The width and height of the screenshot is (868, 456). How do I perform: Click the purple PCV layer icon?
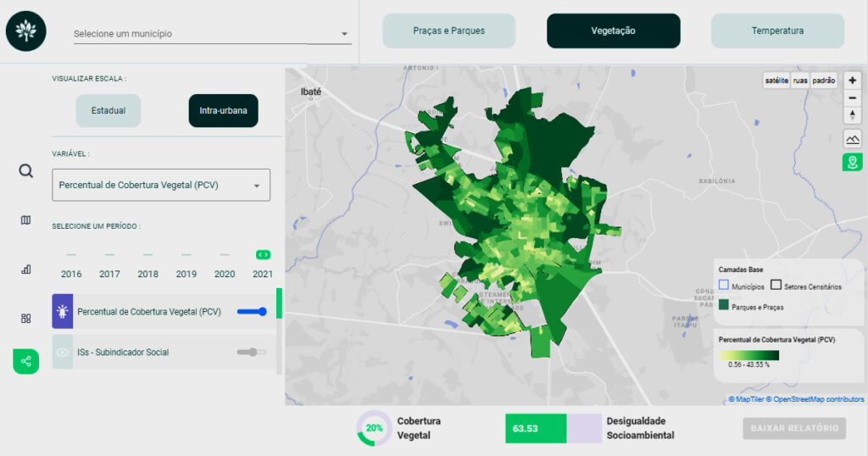click(63, 312)
